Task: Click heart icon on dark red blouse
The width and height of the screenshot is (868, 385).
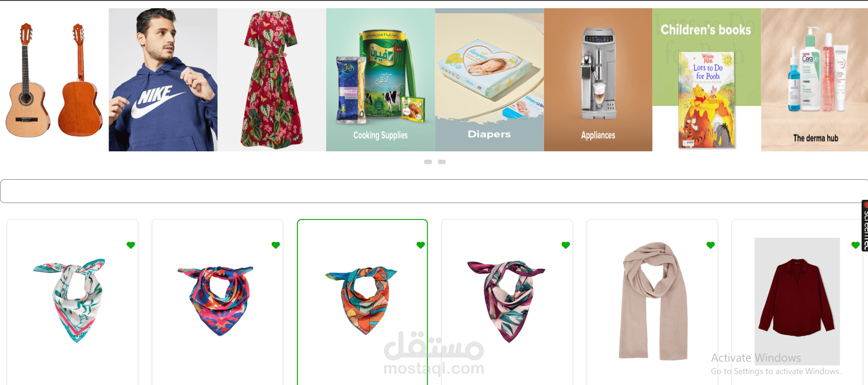Action: [856, 245]
